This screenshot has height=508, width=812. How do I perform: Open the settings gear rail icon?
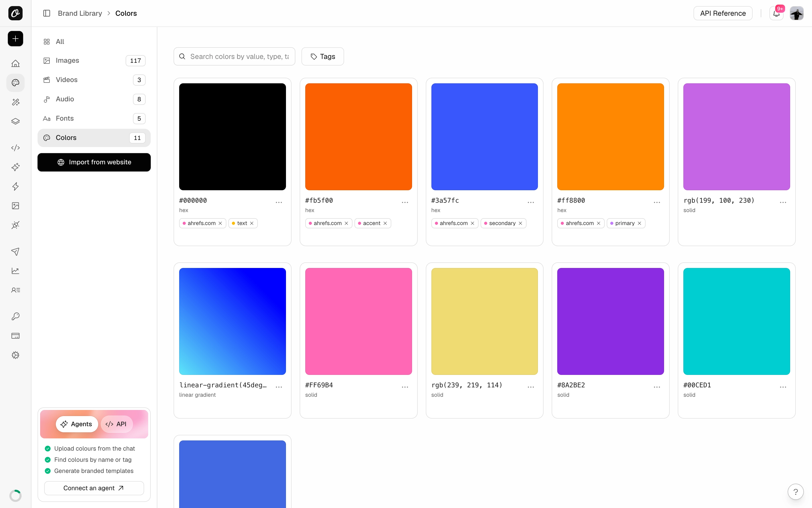tap(15, 355)
